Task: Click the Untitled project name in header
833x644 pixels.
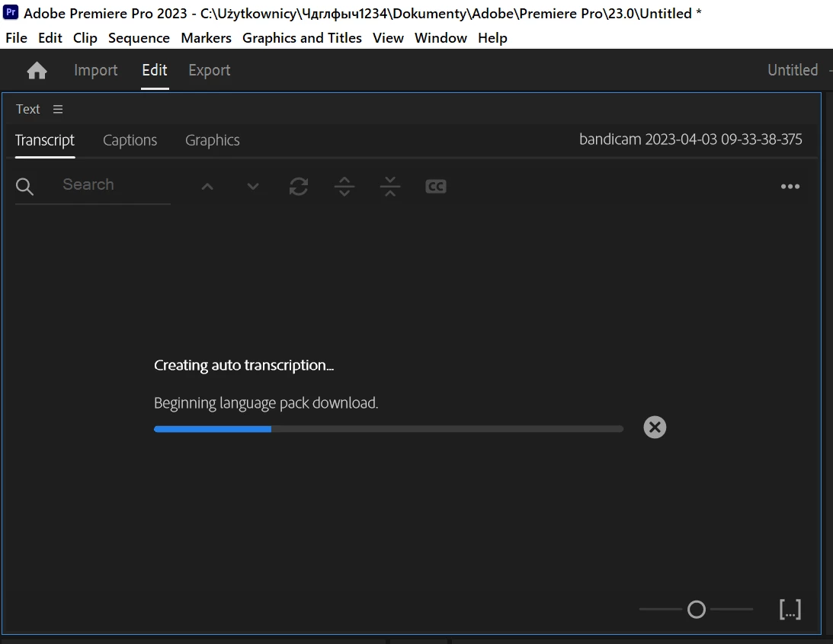Action: click(x=793, y=70)
